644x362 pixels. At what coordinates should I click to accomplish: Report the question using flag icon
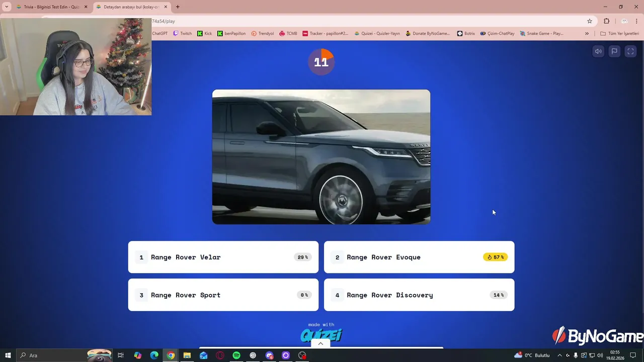[x=614, y=51]
